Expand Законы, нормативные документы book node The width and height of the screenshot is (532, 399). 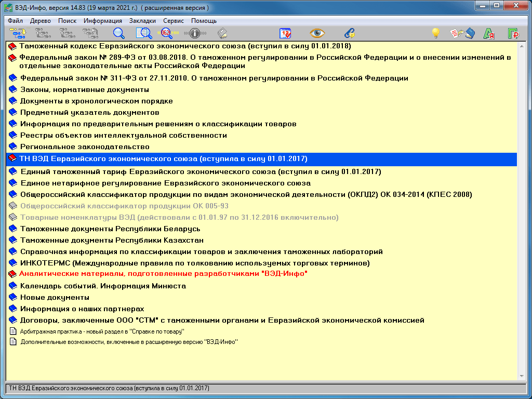(x=13, y=90)
